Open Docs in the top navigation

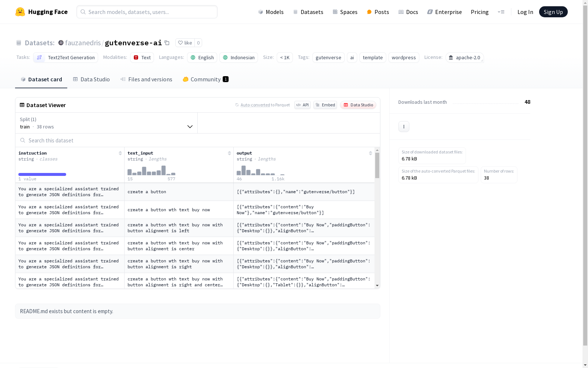pyautogui.click(x=408, y=12)
